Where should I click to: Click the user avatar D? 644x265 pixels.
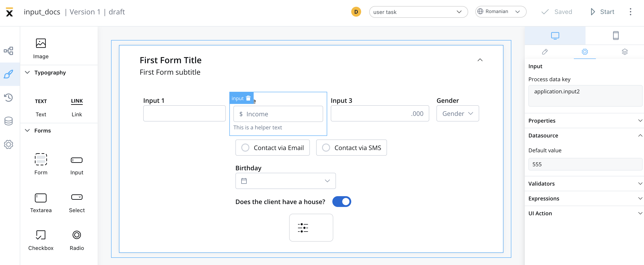click(x=356, y=12)
